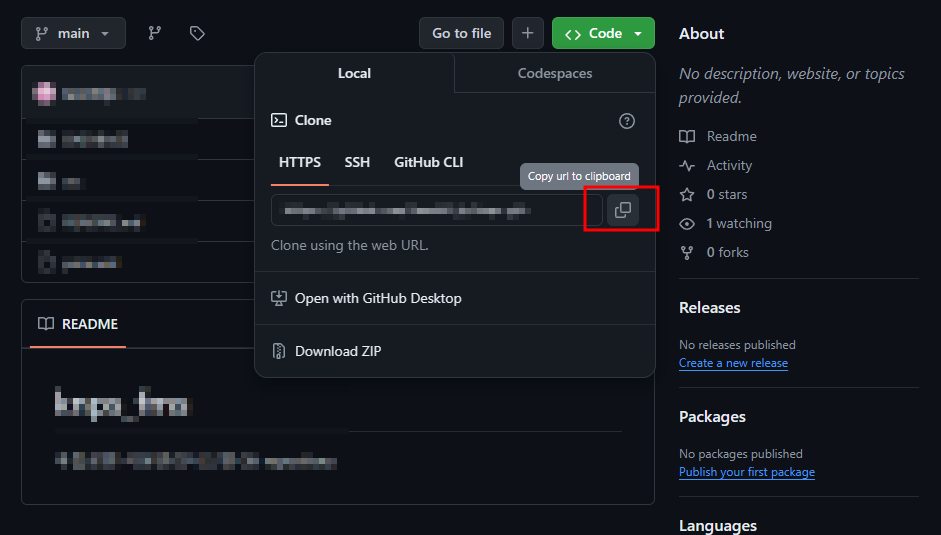Image resolution: width=941 pixels, height=535 pixels.
Task: Open the README tab
Action: click(78, 324)
